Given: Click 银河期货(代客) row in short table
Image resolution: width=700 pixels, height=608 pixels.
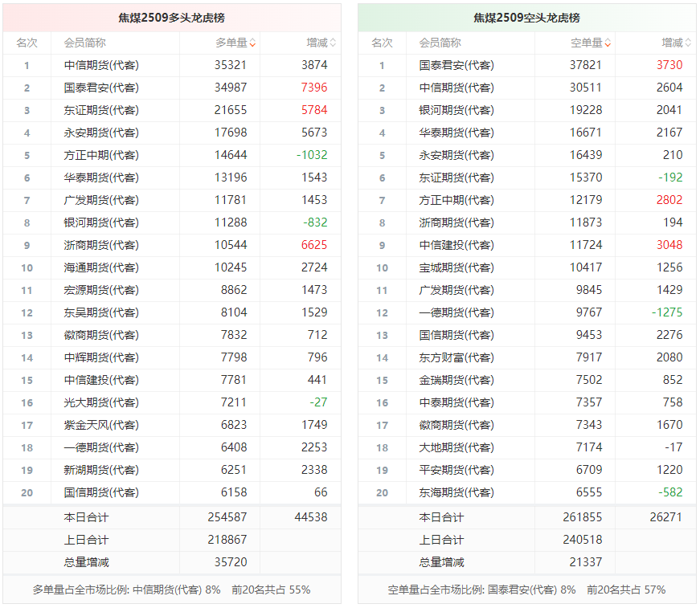Looking at the screenshot, I should pos(526,110).
